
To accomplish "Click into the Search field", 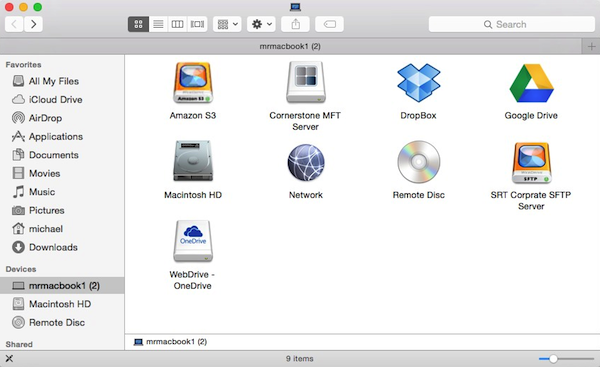I will pos(512,24).
